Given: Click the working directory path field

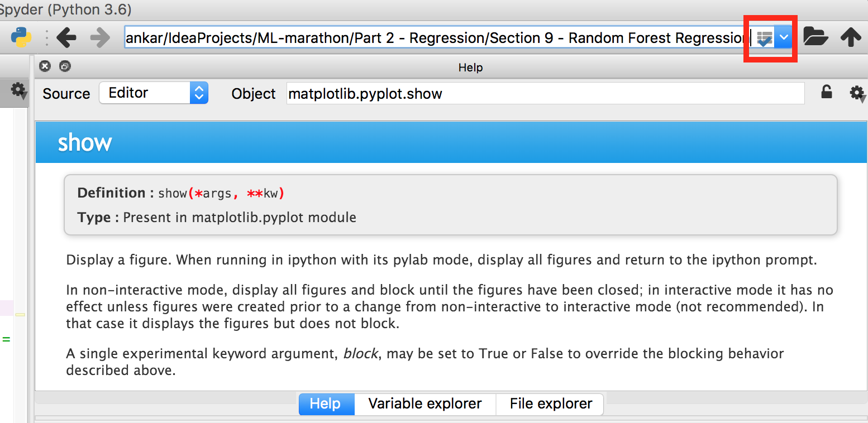Looking at the screenshot, I should 436,37.
